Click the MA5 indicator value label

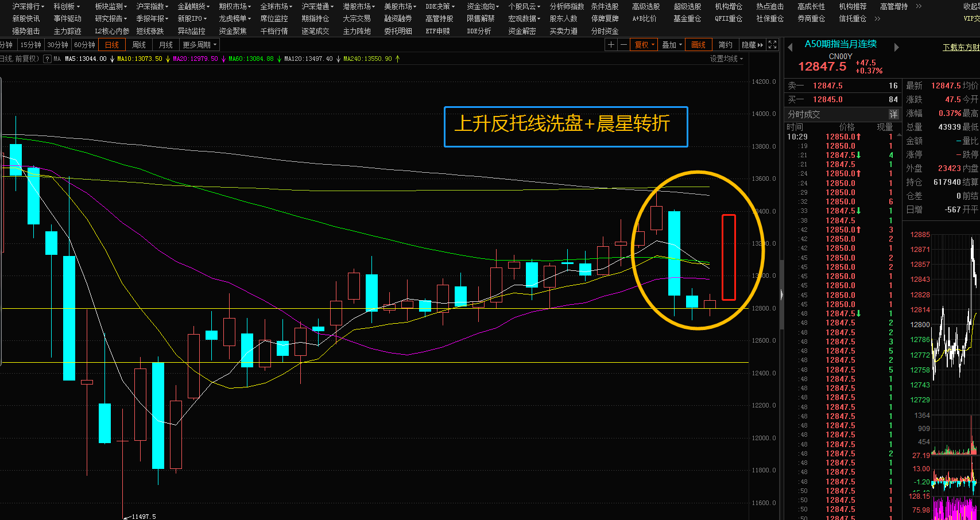click(x=86, y=59)
